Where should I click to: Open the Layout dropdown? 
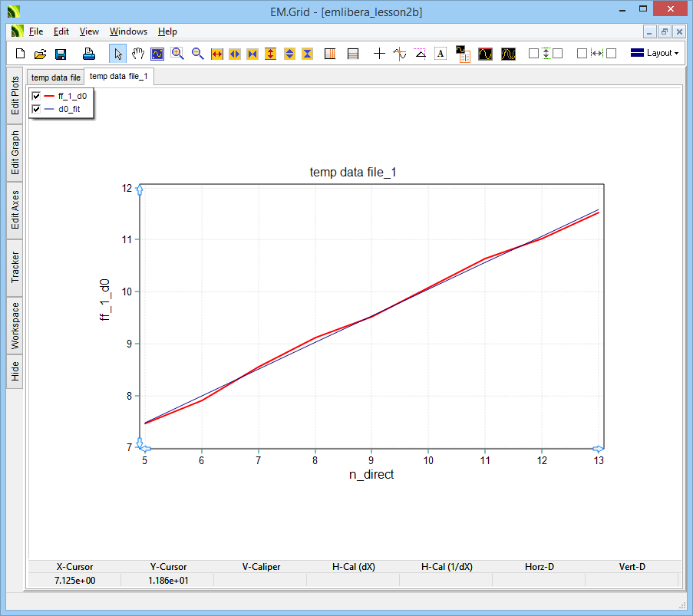(654, 54)
